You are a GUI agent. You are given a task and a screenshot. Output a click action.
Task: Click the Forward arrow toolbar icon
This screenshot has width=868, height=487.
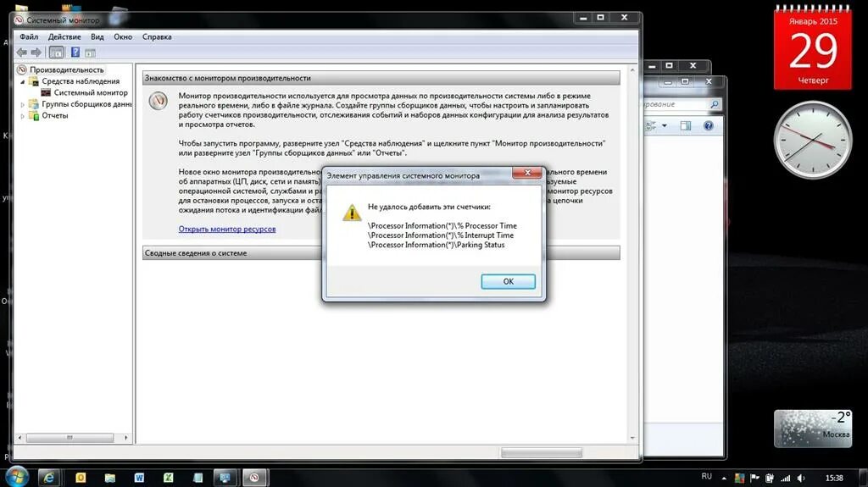pos(36,53)
